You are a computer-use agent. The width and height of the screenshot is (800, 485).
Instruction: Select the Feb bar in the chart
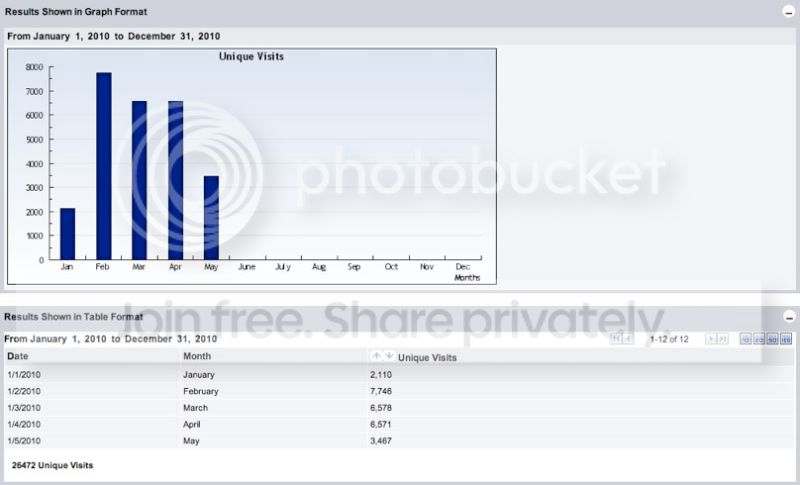pos(104,166)
